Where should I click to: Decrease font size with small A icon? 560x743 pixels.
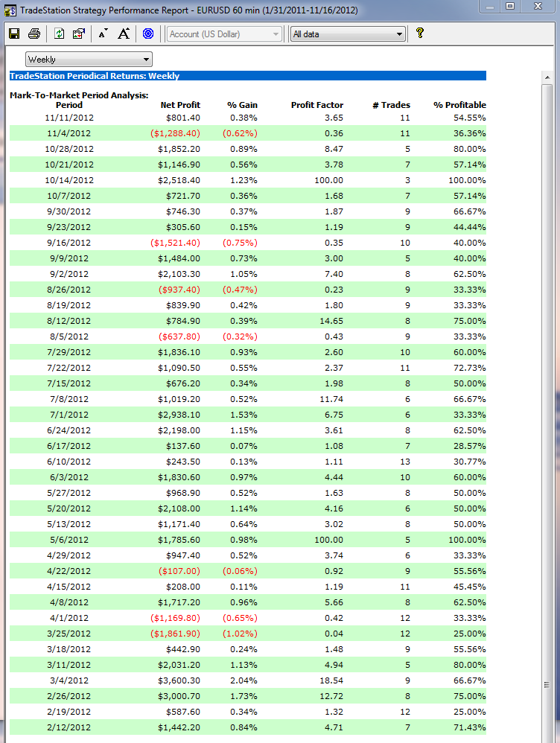point(103,34)
